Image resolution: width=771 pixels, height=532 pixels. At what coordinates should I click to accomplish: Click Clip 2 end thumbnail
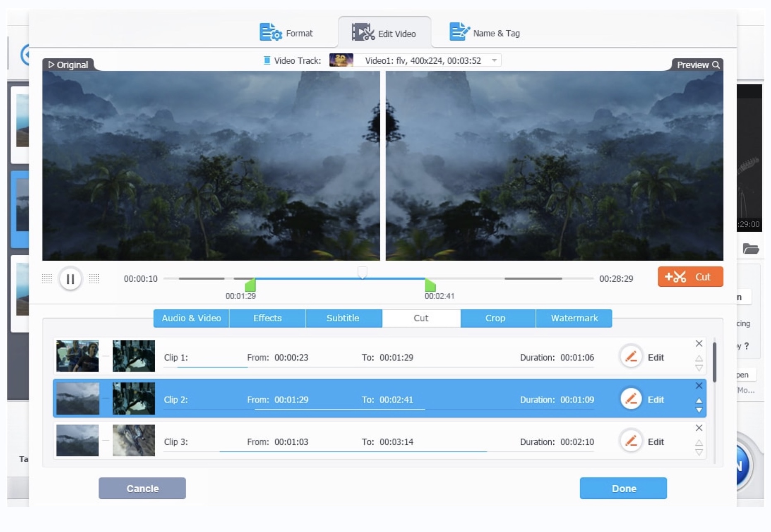click(x=134, y=398)
